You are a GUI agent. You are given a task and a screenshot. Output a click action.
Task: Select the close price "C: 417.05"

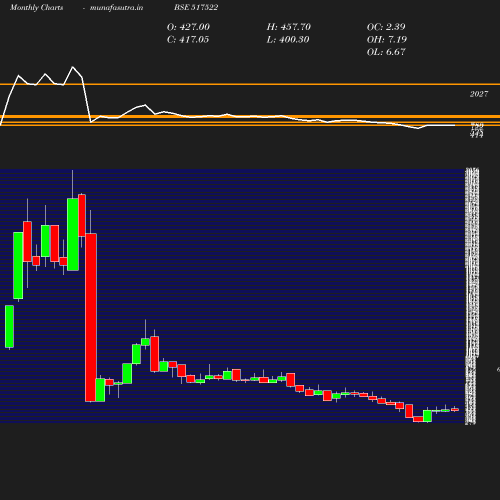[x=188, y=40]
